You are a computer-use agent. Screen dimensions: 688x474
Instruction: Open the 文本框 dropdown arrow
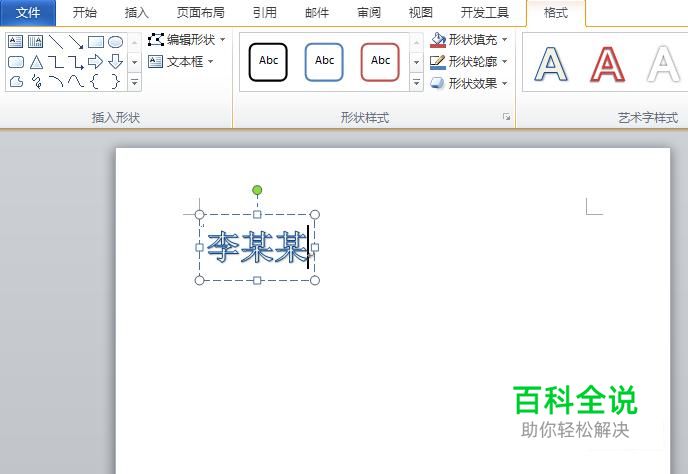(x=211, y=62)
